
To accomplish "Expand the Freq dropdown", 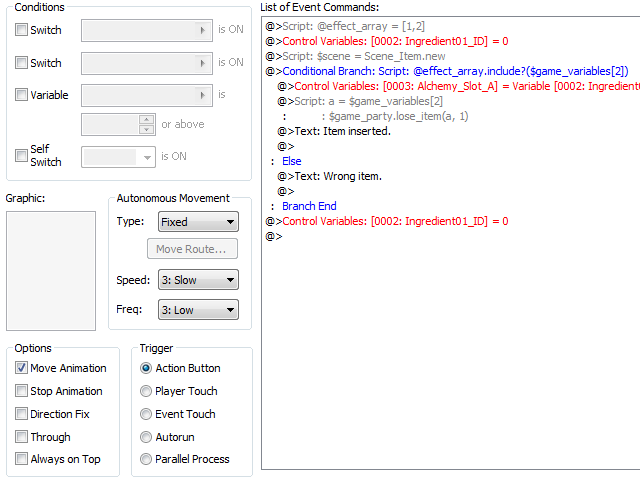I will pos(197,310).
